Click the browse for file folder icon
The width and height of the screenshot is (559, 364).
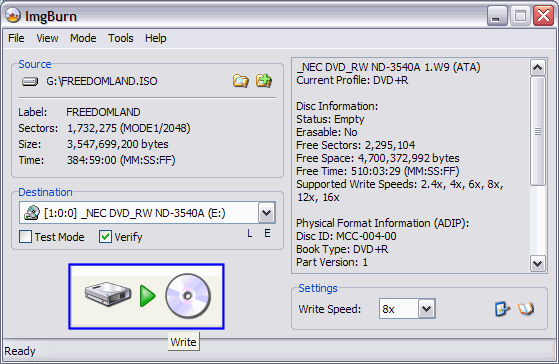241,81
